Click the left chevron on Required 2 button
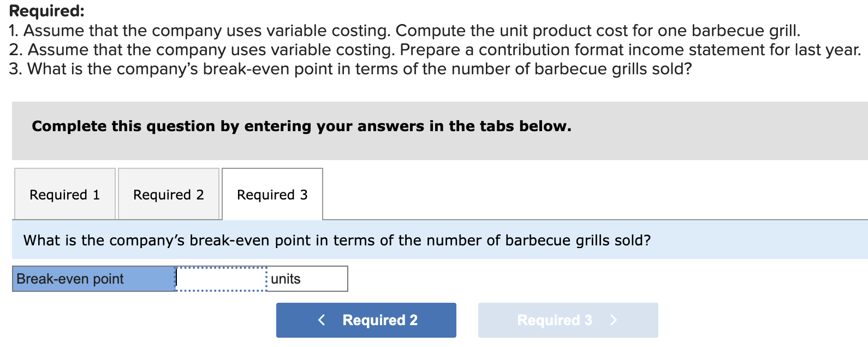868x347 pixels. point(321,320)
